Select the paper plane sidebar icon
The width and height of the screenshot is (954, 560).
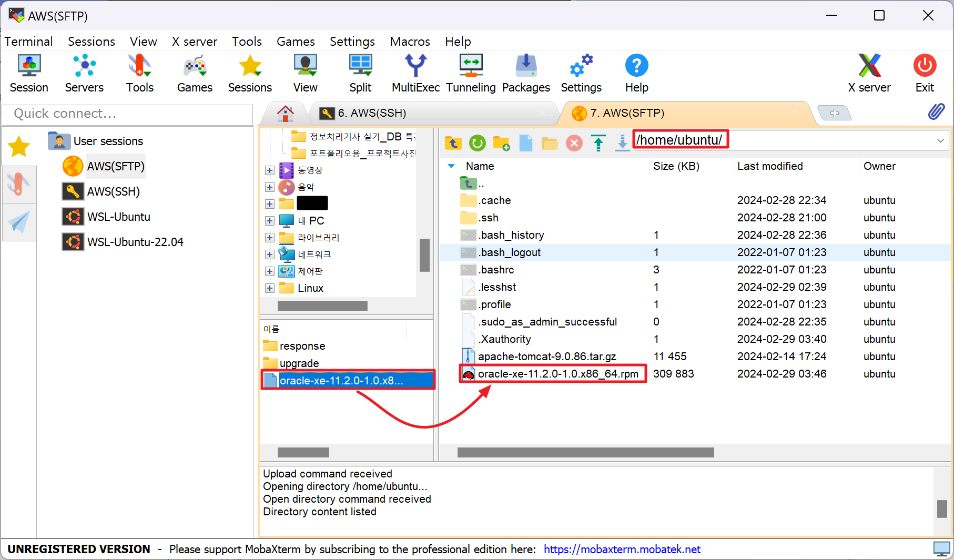tap(19, 221)
